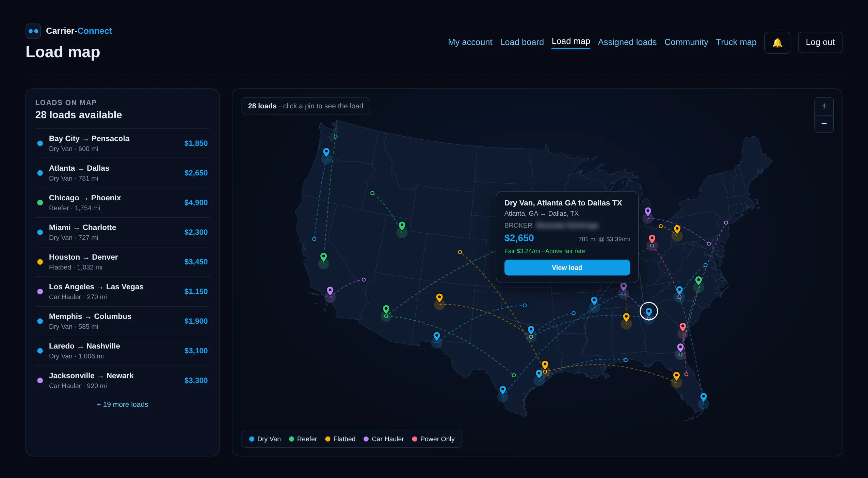Open the notifications bell
This screenshot has height=478, width=868.
tap(777, 43)
